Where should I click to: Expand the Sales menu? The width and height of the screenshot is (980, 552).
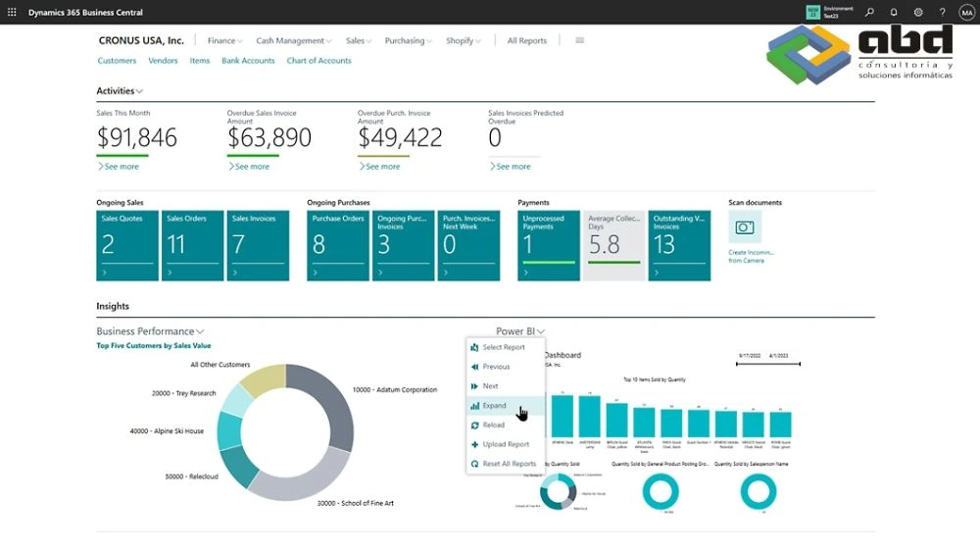tap(359, 40)
